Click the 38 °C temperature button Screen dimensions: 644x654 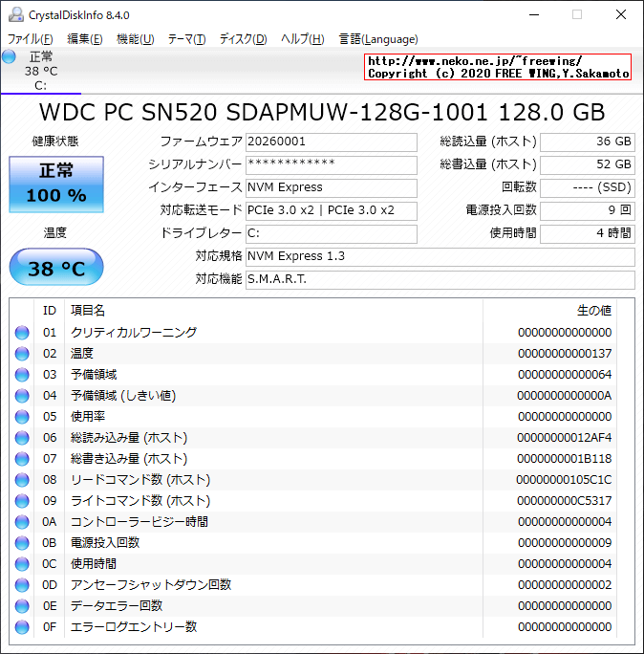(56, 267)
